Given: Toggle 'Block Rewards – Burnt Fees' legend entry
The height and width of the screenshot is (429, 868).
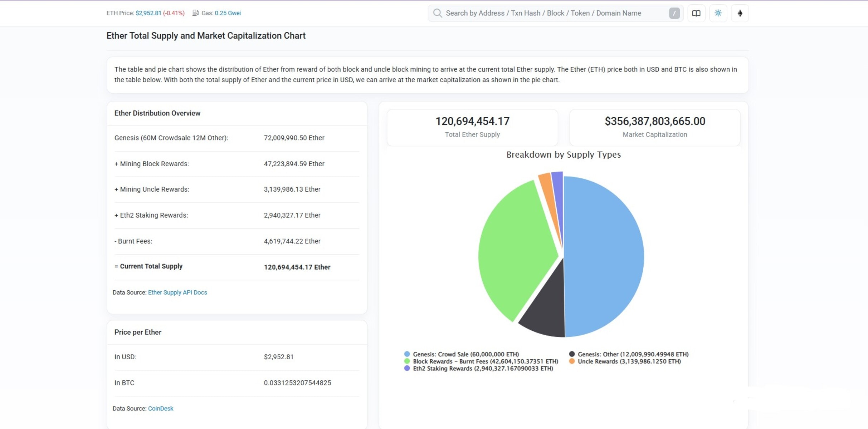Looking at the screenshot, I should (x=485, y=361).
